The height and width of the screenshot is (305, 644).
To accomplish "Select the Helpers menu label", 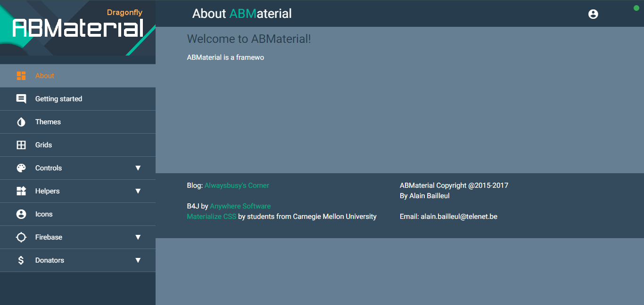I will 48,191.
